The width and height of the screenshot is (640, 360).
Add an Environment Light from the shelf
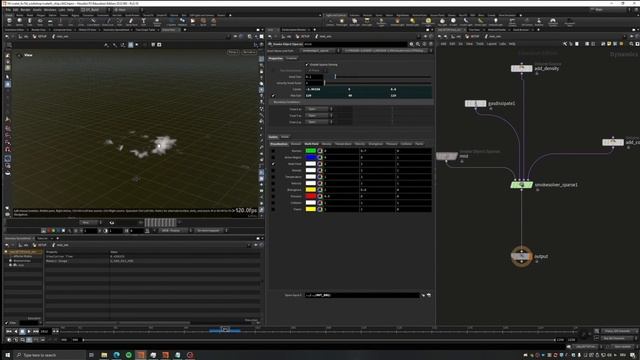[x=428, y=22]
